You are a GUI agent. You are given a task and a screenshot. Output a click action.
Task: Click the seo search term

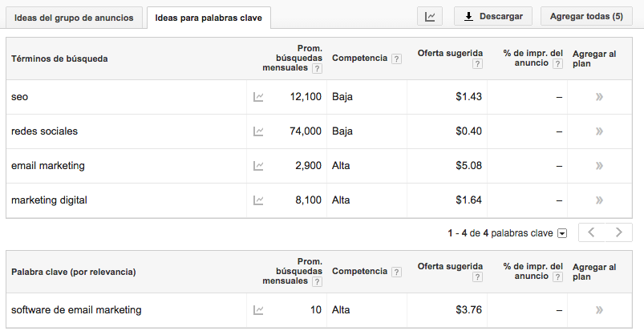[20, 97]
